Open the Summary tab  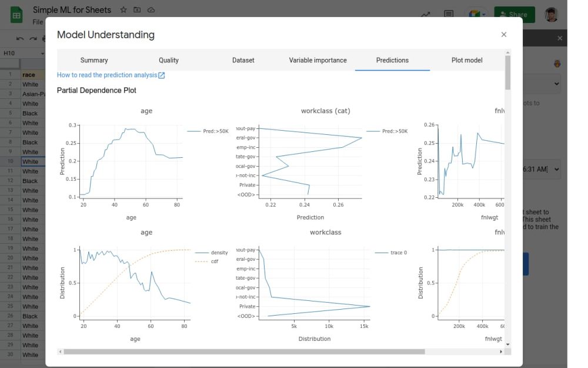point(94,60)
